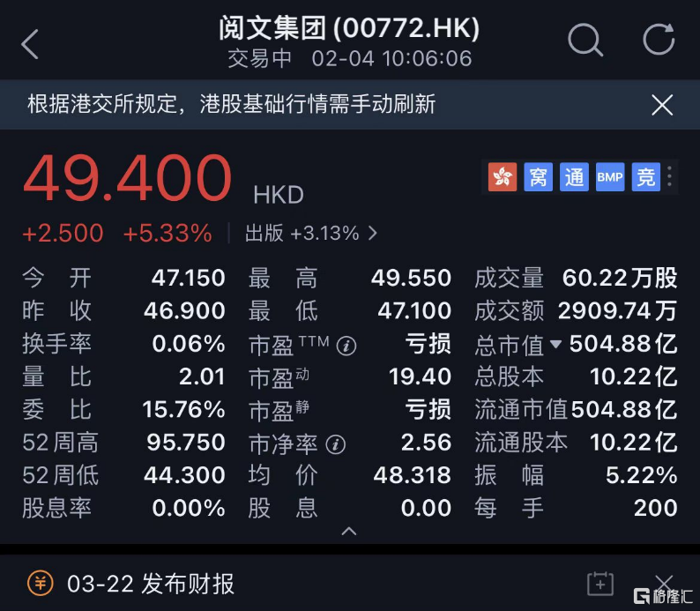The image size is (700, 611).
Task: Collapse the quote details panel
Action: [349, 531]
